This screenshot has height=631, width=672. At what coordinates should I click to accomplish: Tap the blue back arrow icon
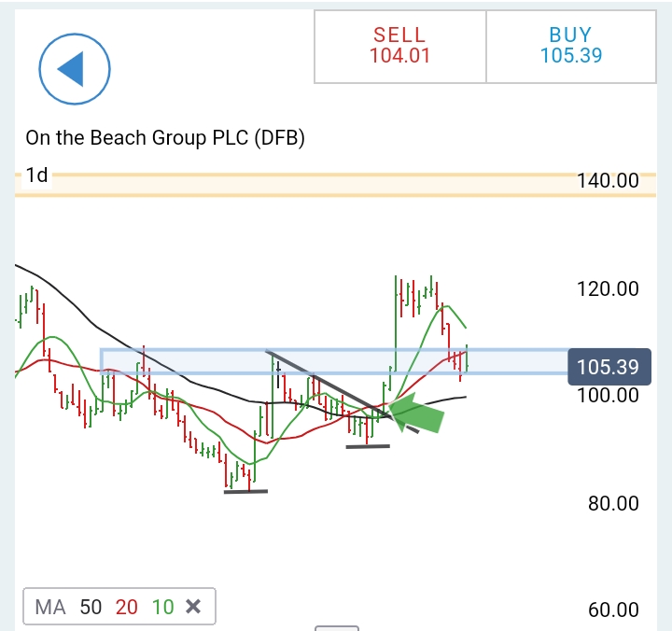[75, 69]
